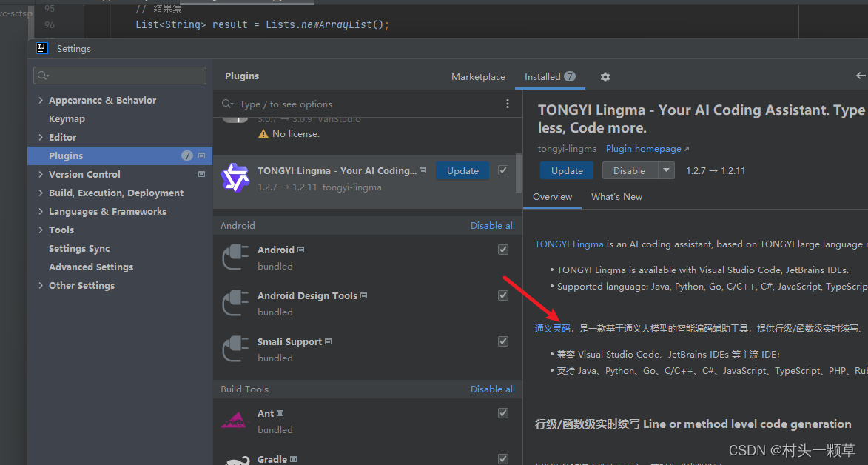Open the plugin search options kebab menu
Viewport: 868px width, 465px height.
[x=508, y=104]
